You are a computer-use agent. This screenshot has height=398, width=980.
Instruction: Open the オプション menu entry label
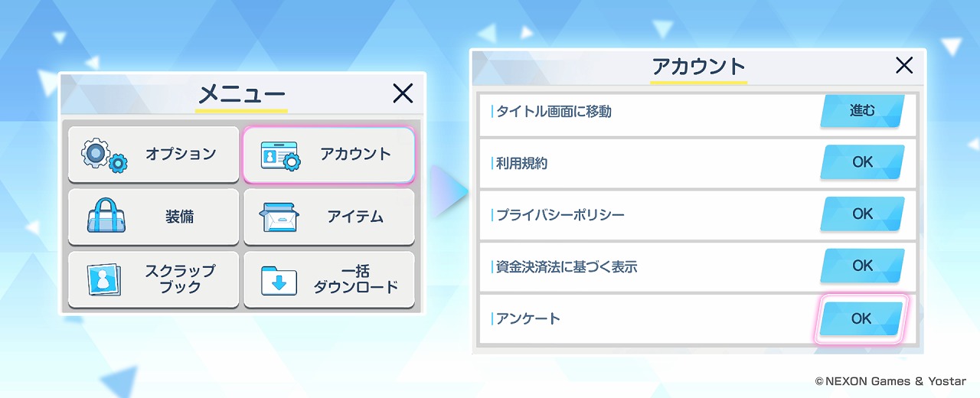[x=181, y=154]
